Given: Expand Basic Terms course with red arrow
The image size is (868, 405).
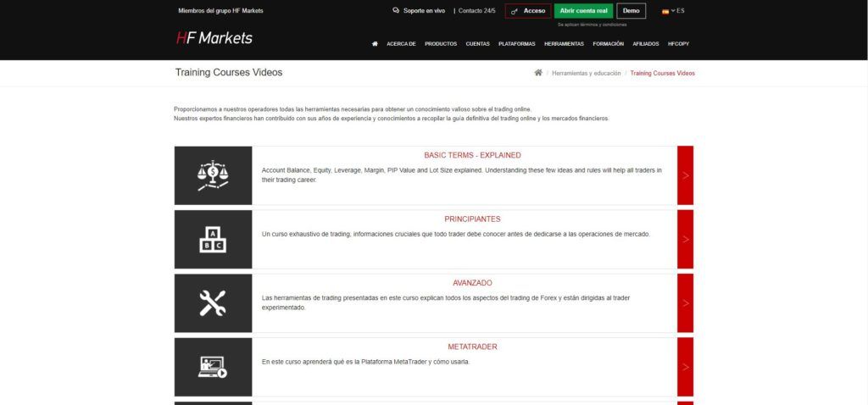Looking at the screenshot, I should coord(685,175).
